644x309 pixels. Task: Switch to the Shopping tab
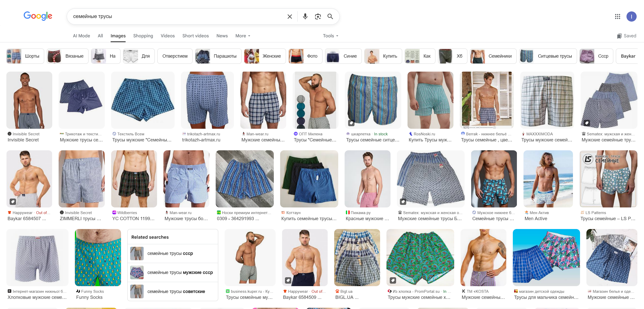143,36
